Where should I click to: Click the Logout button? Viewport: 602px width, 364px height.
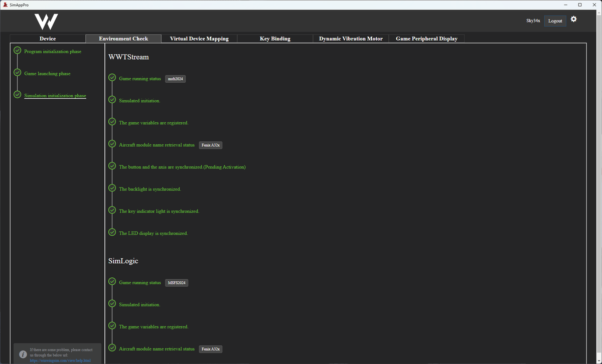pyautogui.click(x=555, y=21)
